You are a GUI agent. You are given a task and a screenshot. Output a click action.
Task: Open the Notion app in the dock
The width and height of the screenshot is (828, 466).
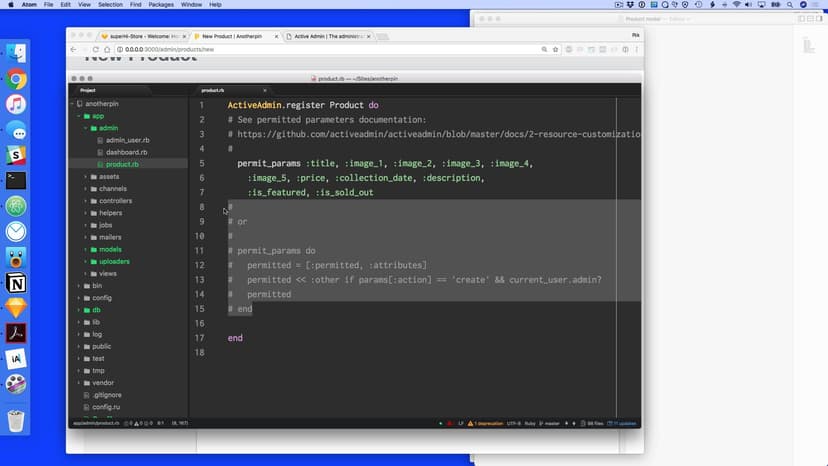(16, 283)
